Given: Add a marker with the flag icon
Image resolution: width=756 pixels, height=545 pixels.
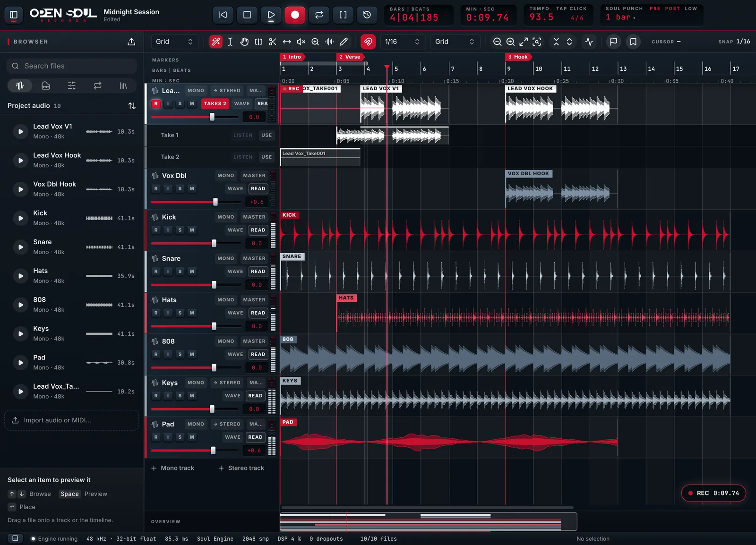Looking at the screenshot, I should [613, 42].
